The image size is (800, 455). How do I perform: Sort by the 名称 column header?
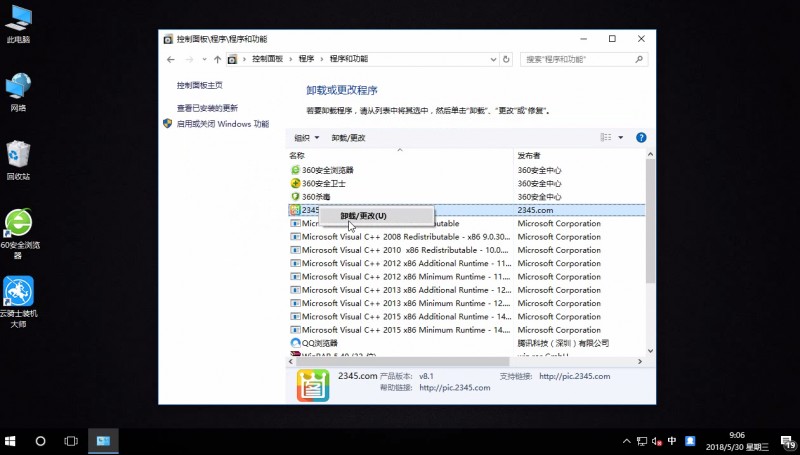(x=399, y=156)
